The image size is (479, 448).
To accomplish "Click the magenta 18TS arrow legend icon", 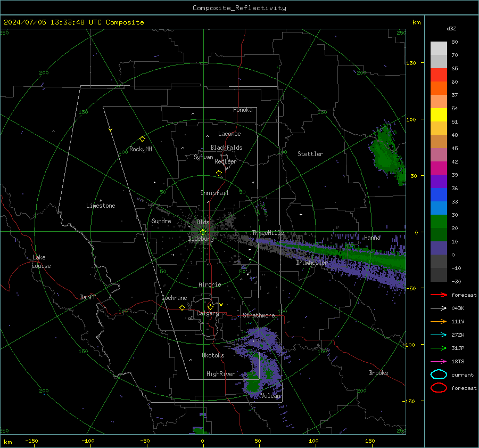I will [x=439, y=362].
